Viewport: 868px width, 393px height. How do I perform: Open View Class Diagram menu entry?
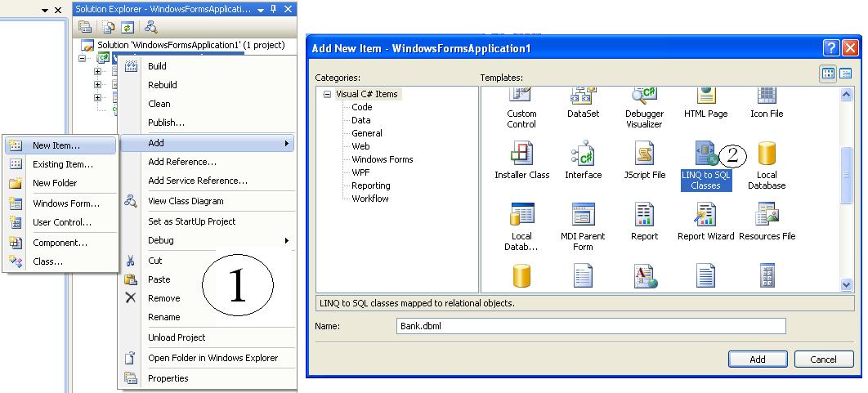click(208, 202)
